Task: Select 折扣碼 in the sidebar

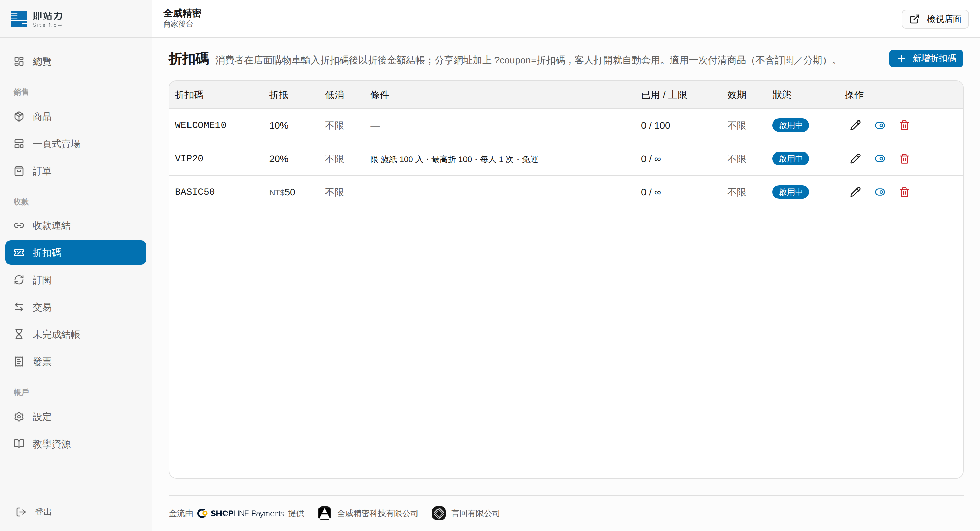Action: coord(76,253)
